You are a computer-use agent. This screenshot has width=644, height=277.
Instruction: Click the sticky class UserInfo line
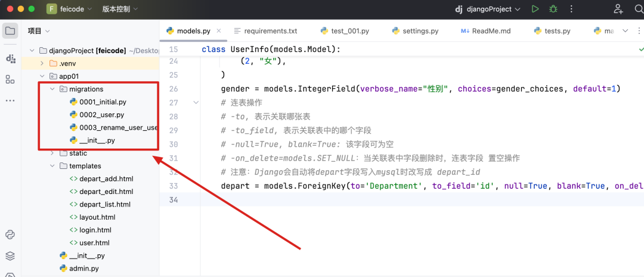click(x=271, y=50)
